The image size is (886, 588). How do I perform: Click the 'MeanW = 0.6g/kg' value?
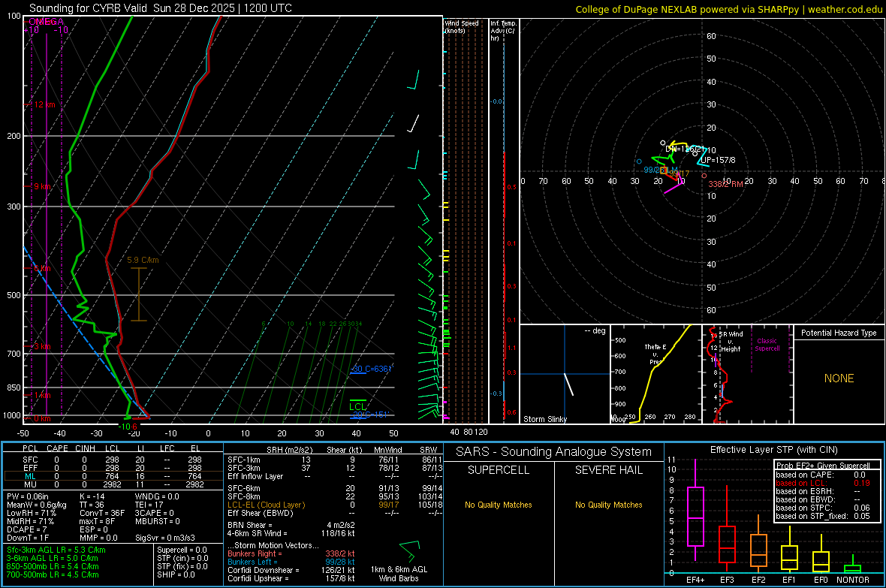tap(37, 505)
